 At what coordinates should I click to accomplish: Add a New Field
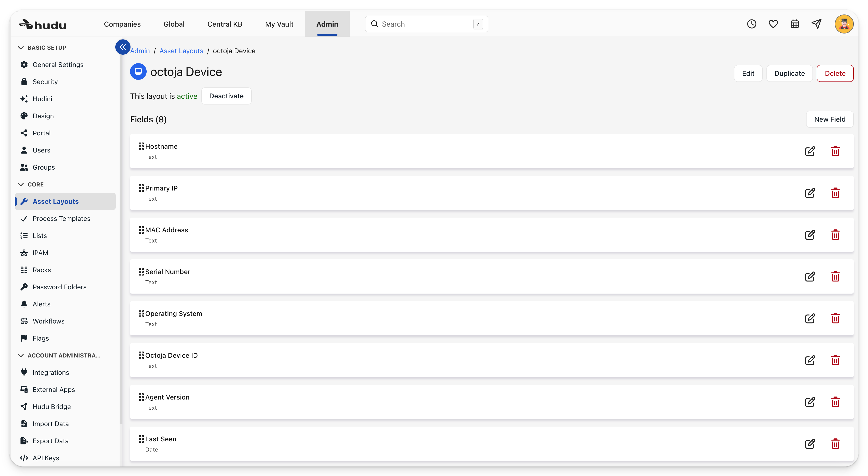click(830, 119)
